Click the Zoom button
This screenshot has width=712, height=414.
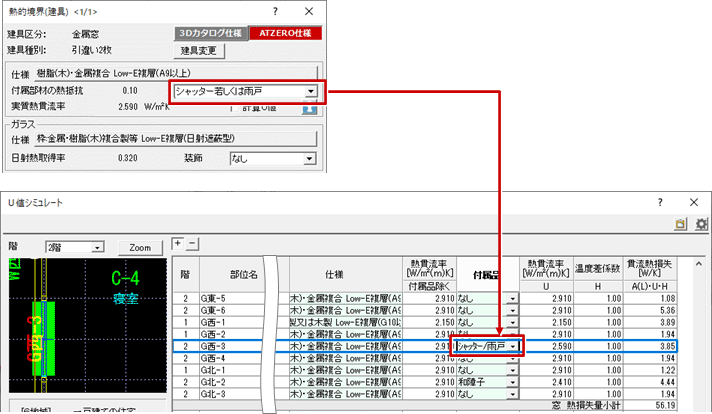(140, 248)
